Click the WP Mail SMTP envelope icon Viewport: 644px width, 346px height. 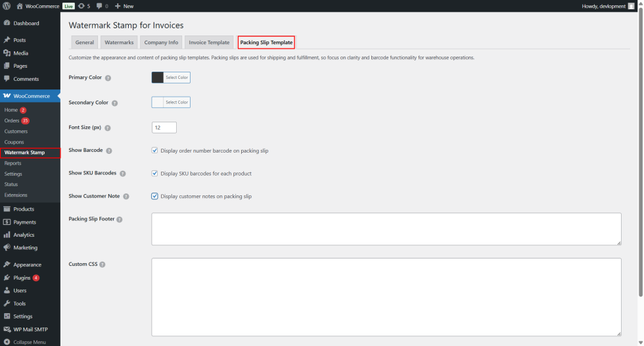pyautogui.click(x=7, y=329)
